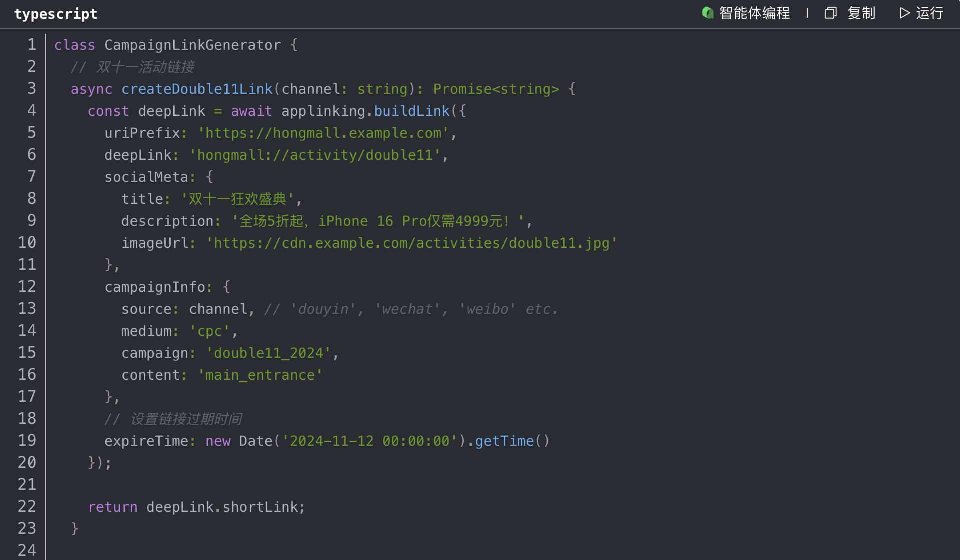Click the buildLink function call

(x=411, y=111)
